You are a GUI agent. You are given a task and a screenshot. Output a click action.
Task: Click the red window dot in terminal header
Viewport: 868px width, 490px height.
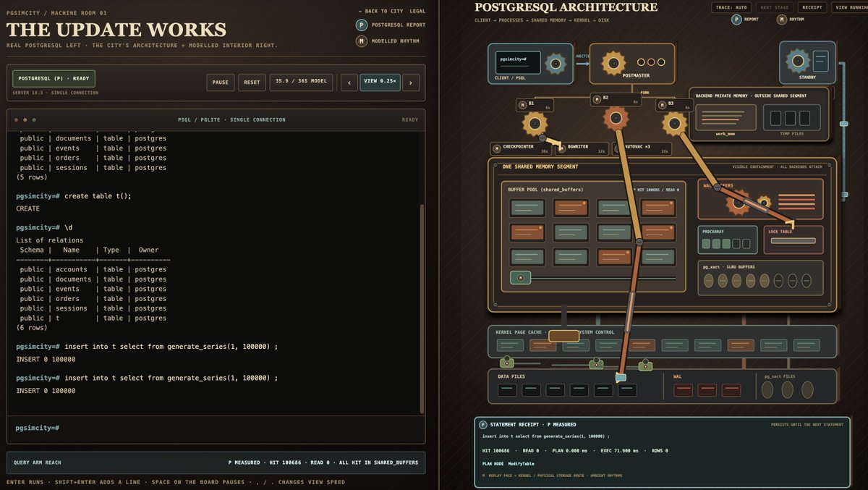click(x=17, y=119)
